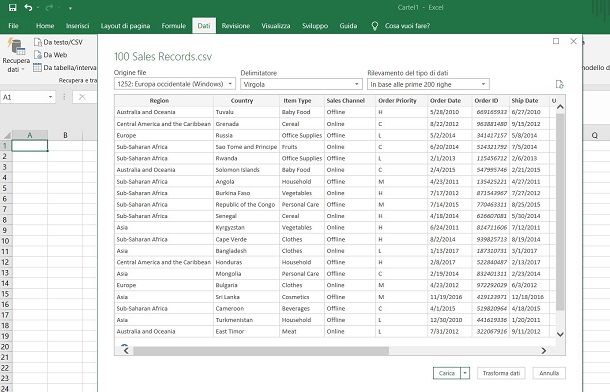Click cell A1 in the worksheet
Image resolution: width=610 pixels, height=392 pixels.
tap(30, 146)
